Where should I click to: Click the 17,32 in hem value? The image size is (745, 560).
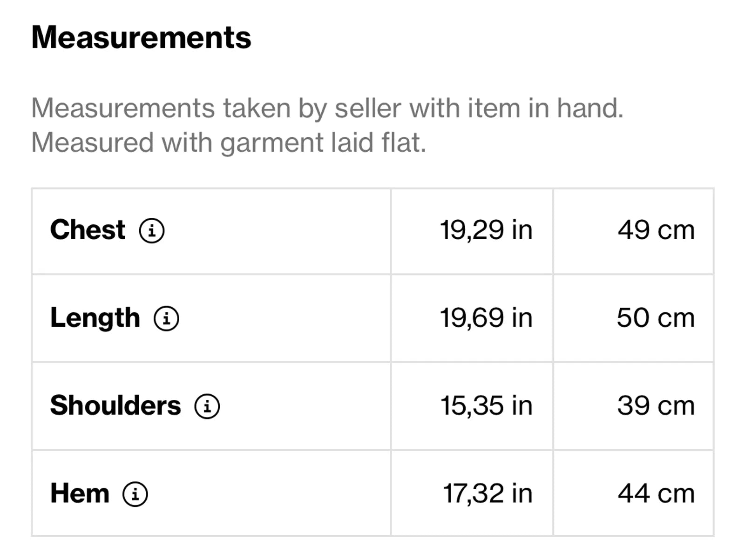[488, 494]
